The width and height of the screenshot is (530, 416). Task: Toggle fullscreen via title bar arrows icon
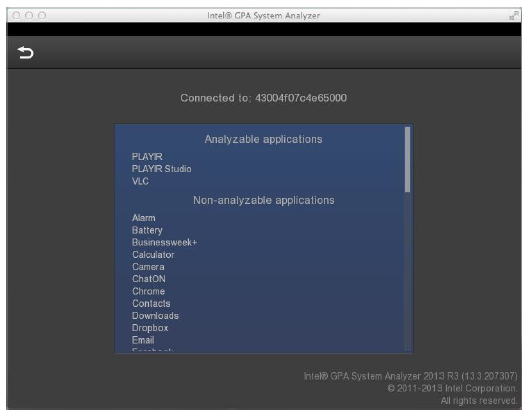(x=513, y=16)
